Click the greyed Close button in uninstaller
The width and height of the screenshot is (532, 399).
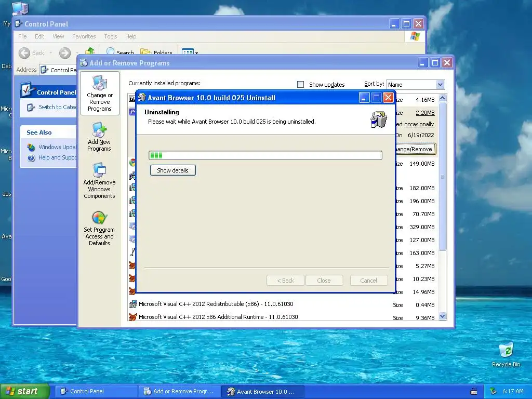(324, 280)
